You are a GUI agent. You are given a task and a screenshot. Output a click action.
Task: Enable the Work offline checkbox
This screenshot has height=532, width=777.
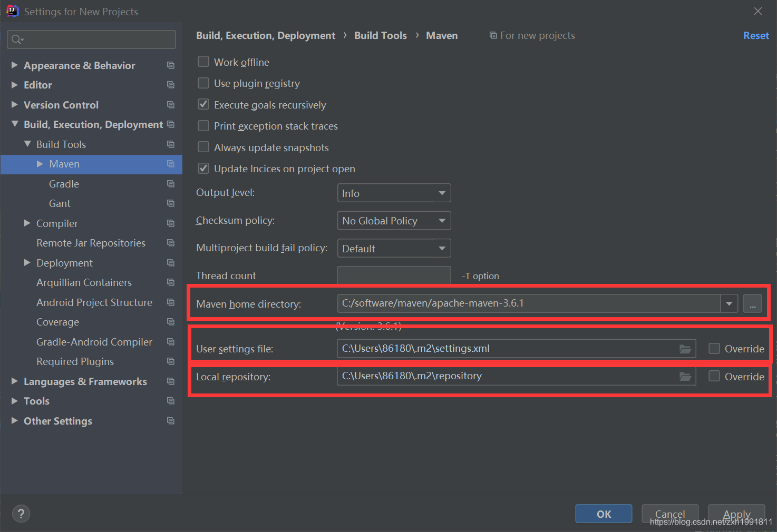[203, 62]
